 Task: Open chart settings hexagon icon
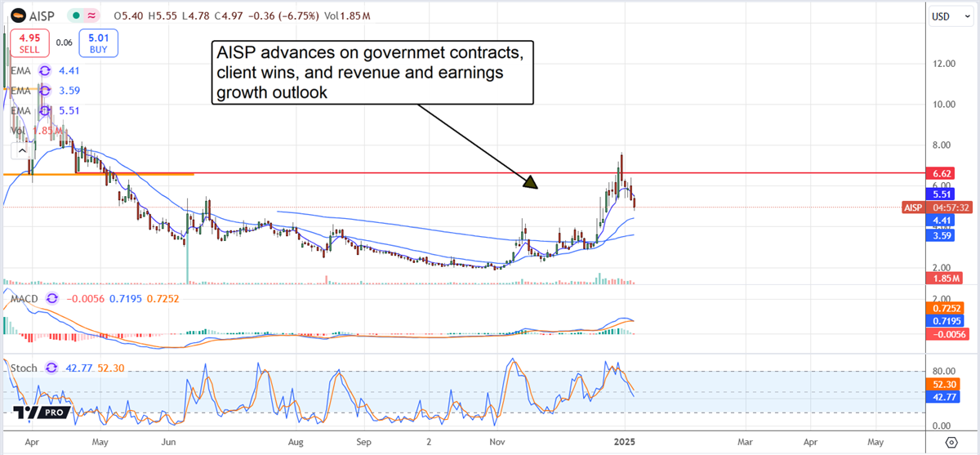951,442
